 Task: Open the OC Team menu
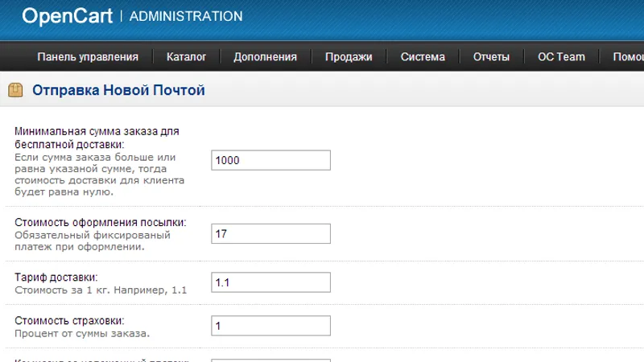tap(561, 56)
